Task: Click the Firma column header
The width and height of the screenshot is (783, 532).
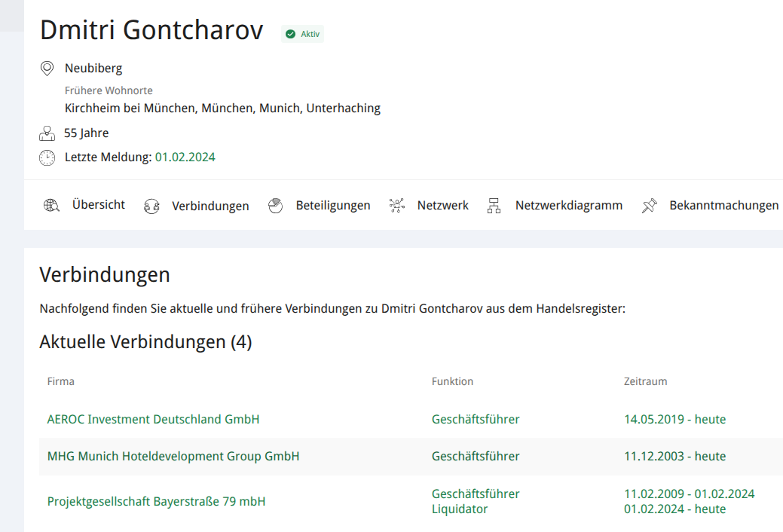Action: [x=60, y=381]
